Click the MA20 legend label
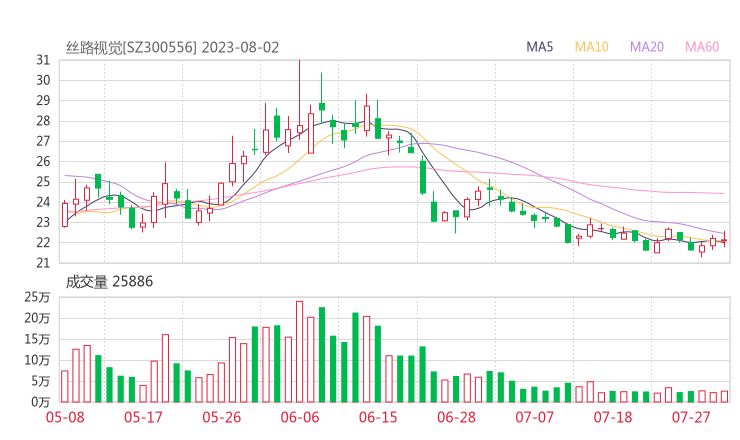Screen dimensions: 740x440 pos(647,47)
